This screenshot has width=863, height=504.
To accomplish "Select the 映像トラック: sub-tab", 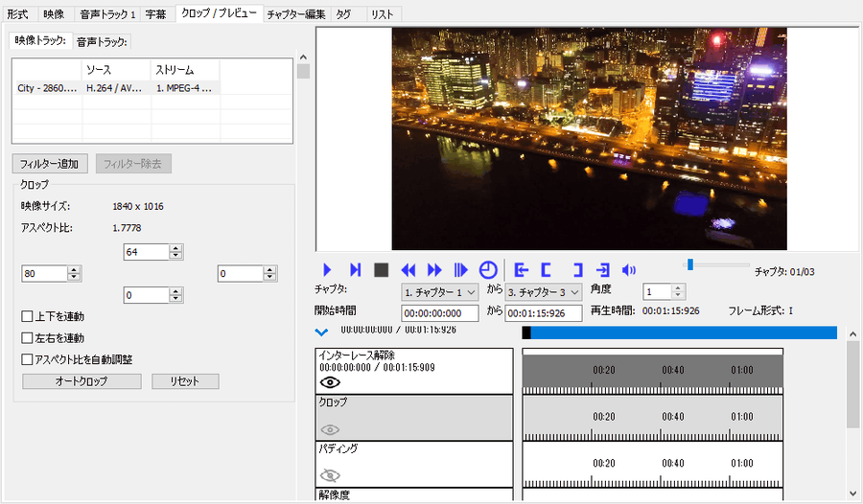I will tap(40, 40).
